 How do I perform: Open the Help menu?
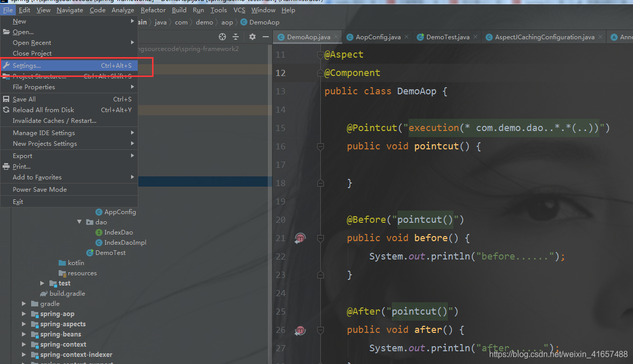coord(288,10)
